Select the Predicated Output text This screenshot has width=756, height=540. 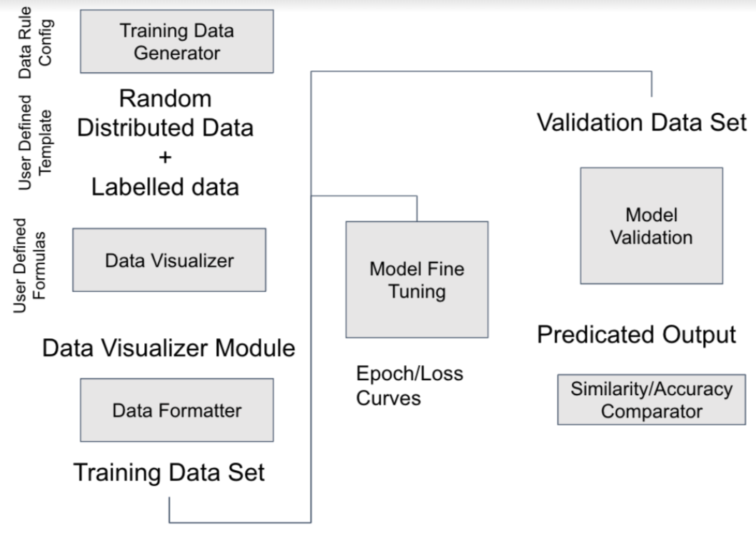point(637,335)
